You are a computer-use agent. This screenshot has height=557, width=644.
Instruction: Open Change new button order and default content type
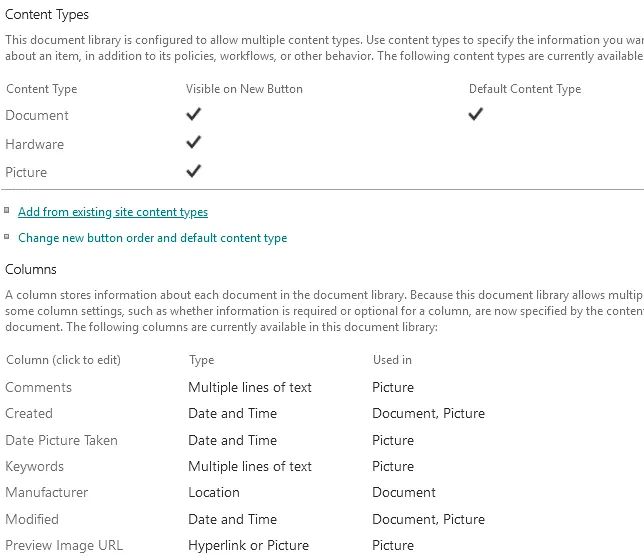pyautogui.click(x=152, y=238)
